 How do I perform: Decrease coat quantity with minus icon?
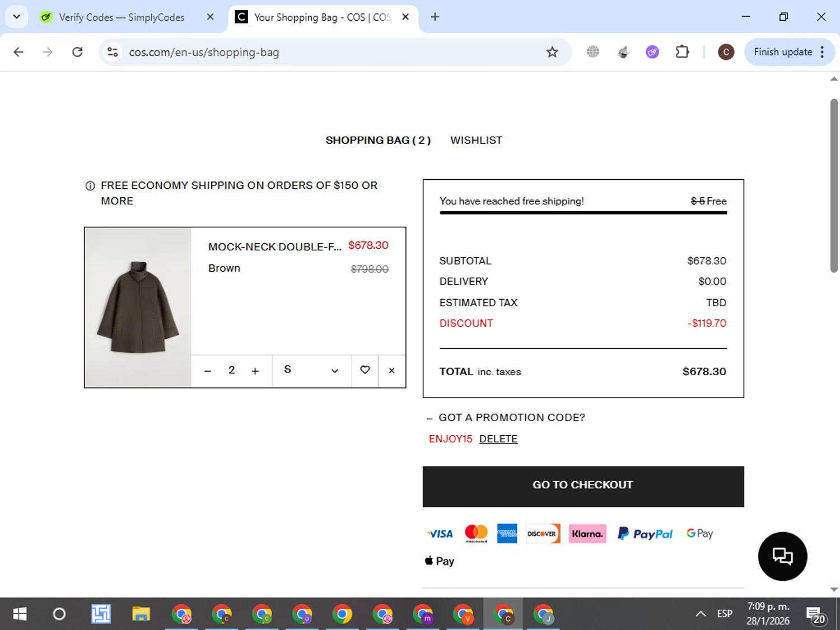[x=208, y=371]
